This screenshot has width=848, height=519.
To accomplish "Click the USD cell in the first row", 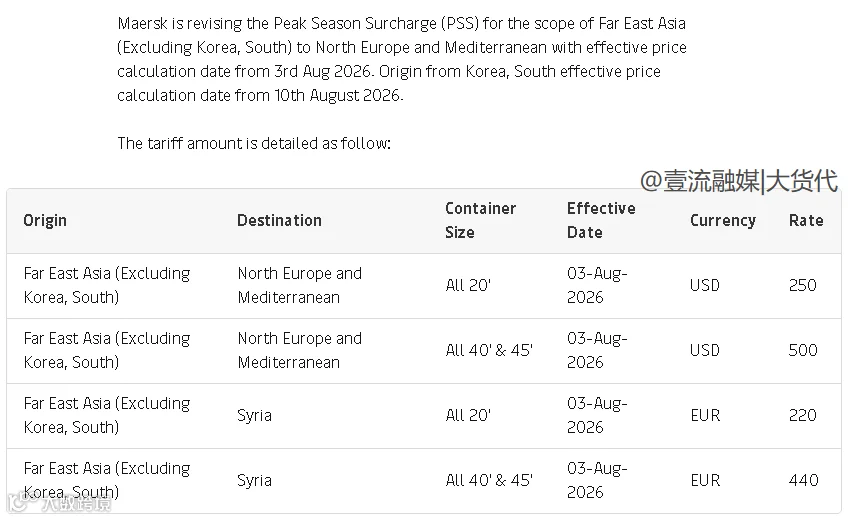I will 705,285.
